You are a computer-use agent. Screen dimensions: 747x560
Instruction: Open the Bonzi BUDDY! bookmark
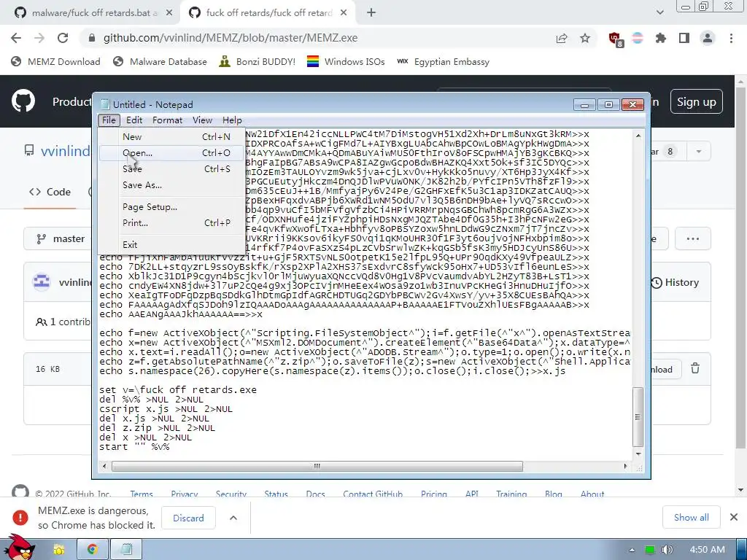click(258, 61)
